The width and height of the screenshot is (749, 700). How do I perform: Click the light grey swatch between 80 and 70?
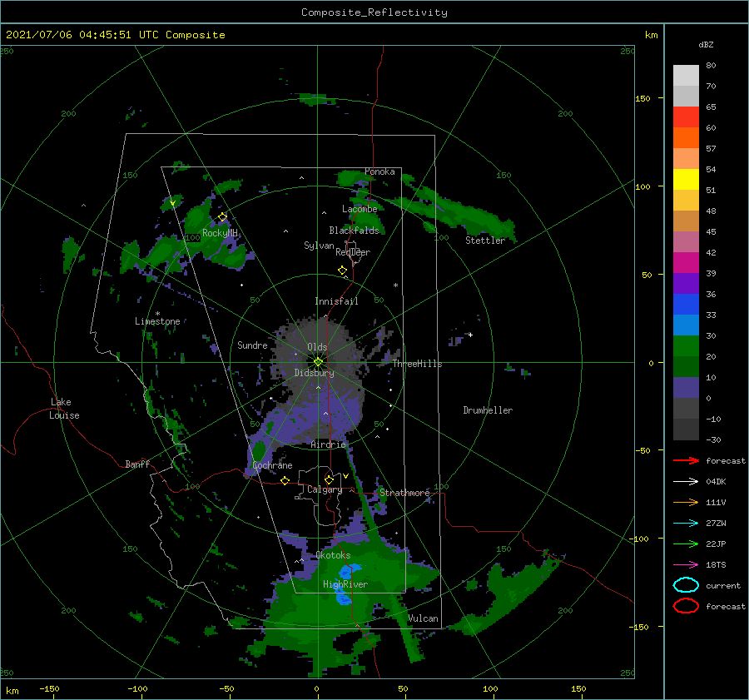point(686,76)
